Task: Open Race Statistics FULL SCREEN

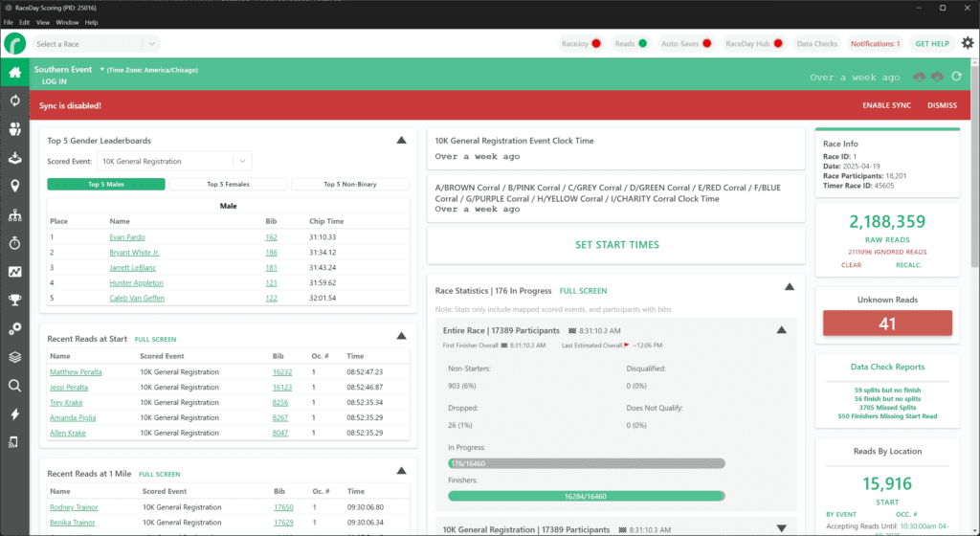Action: (x=583, y=291)
